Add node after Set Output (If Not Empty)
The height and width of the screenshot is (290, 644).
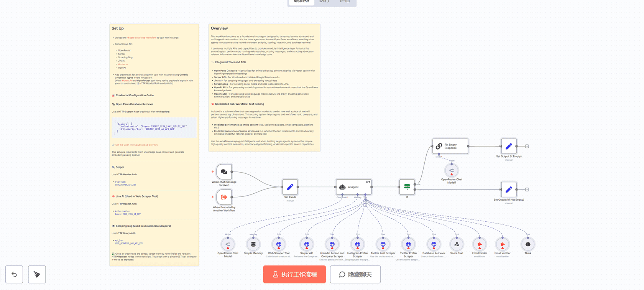coord(527,189)
